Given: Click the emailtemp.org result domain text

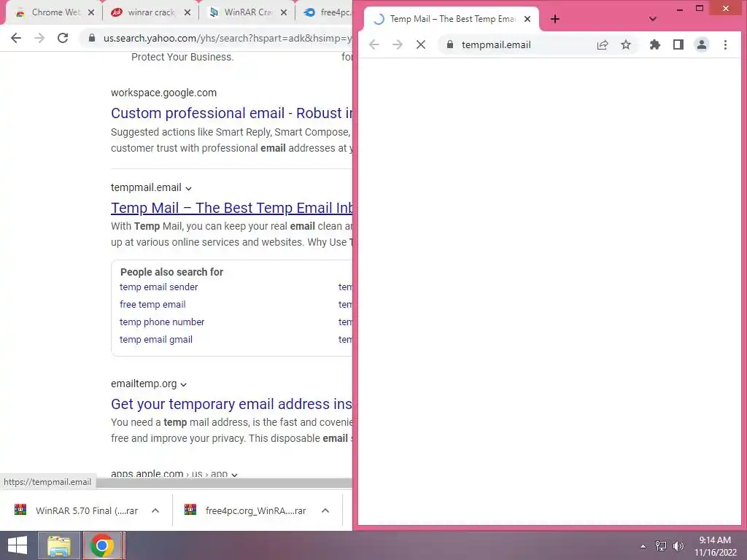Looking at the screenshot, I should click(x=144, y=384).
